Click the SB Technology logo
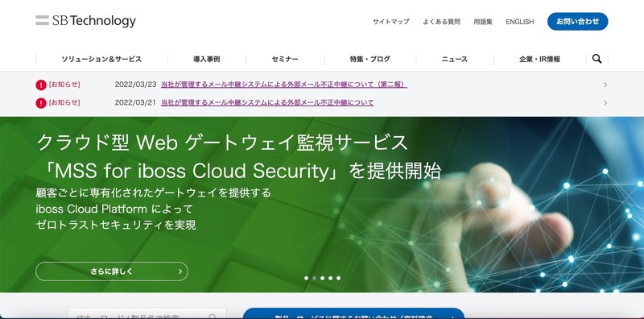644x319 pixels. pyautogui.click(x=85, y=21)
